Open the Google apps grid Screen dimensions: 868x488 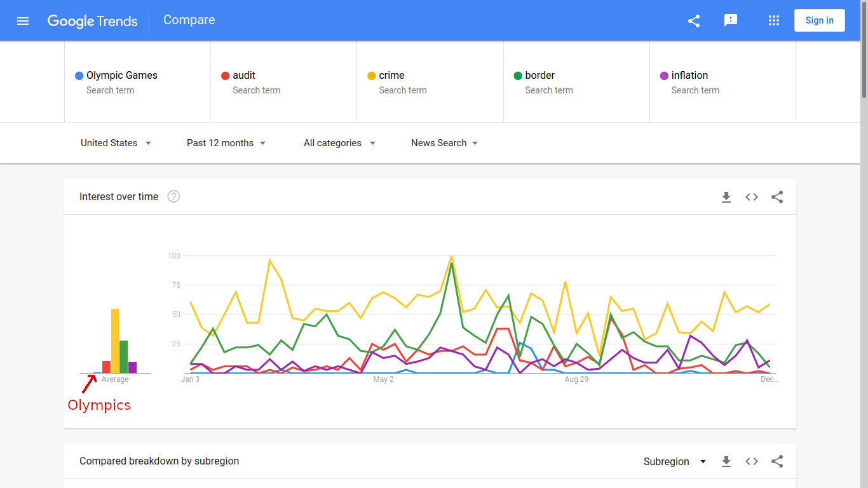[774, 20]
